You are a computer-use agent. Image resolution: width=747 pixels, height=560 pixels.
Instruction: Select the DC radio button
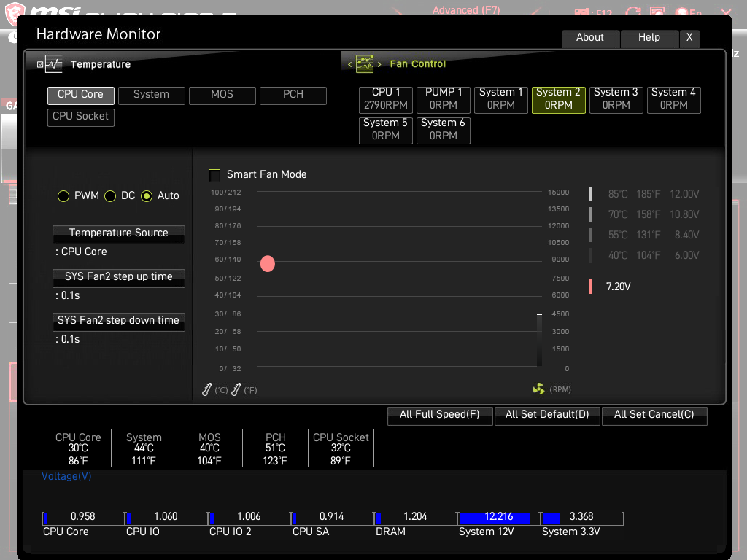[110, 196]
